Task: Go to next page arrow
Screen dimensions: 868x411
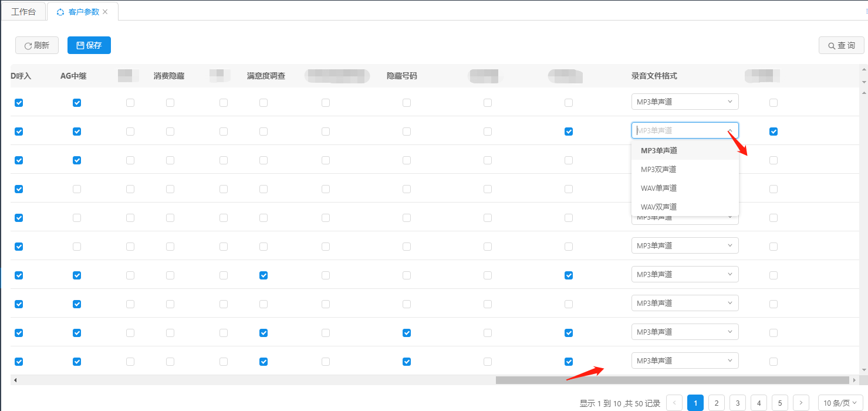Action: 801,403
